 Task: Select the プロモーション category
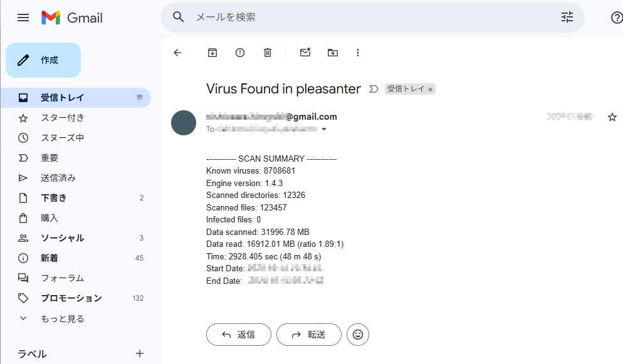pos(71,298)
